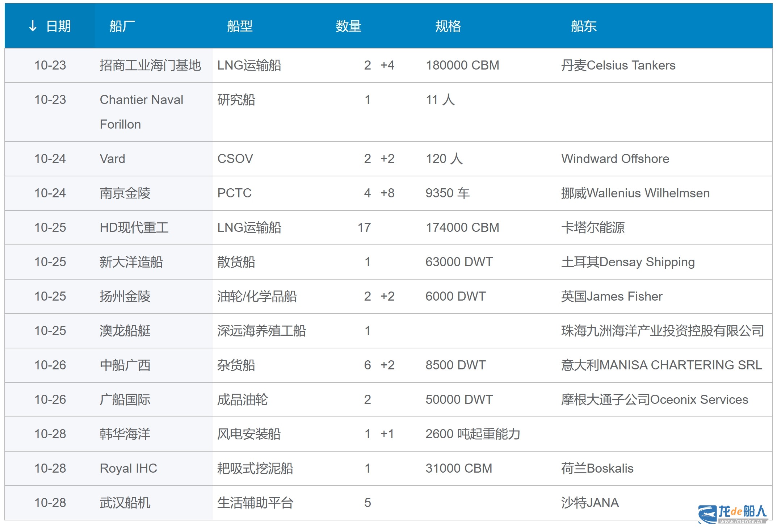Select the 6000 DWT specification cell
The width and height of the screenshot is (777, 532).
pos(455,296)
